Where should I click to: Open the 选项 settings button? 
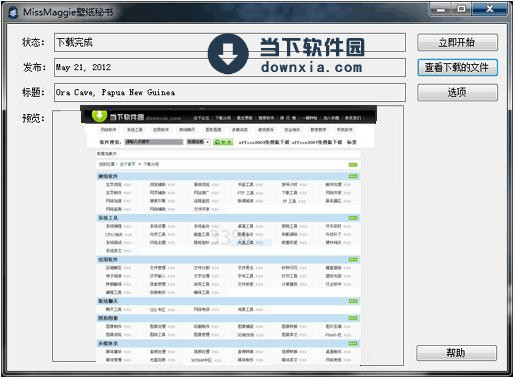pyautogui.click(x=457, y=92)
